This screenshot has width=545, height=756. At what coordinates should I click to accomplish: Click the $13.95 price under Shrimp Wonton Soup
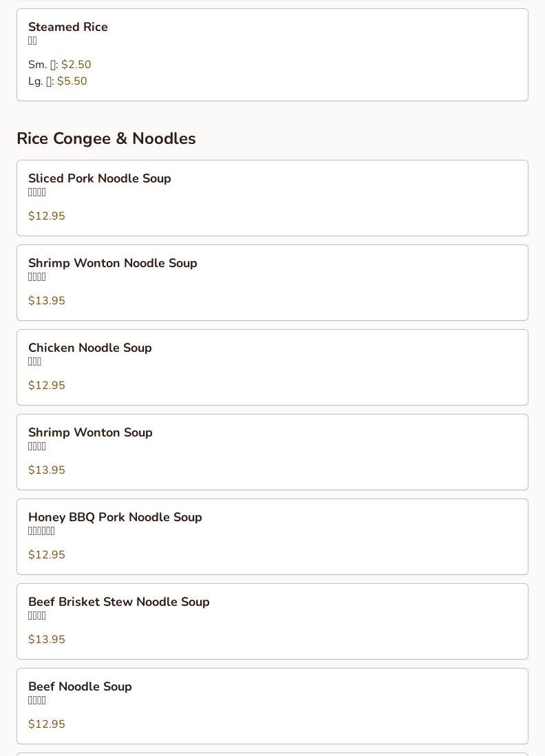(x=47, y=470)
